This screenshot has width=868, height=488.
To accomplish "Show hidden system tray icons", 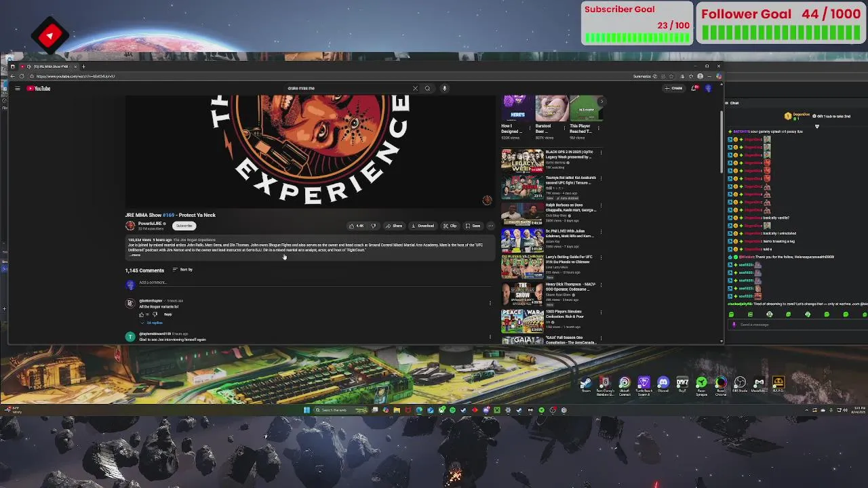I will 807,410.
